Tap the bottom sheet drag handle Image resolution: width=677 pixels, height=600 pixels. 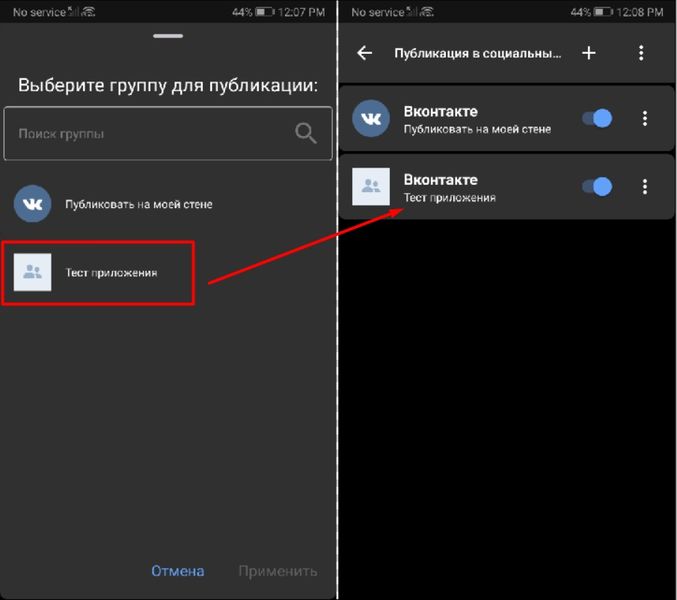pyautogui.click(x=168, y=36)
